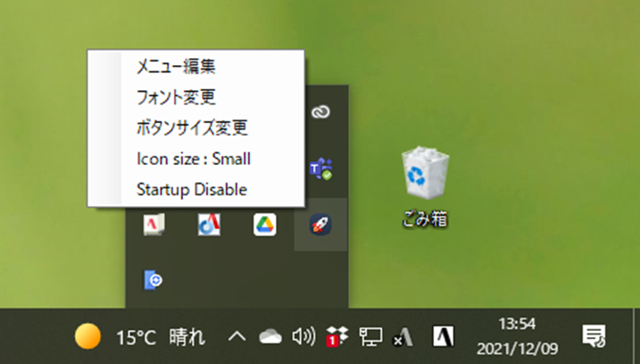Toggle Icon size : Small setting

[194, 159]
